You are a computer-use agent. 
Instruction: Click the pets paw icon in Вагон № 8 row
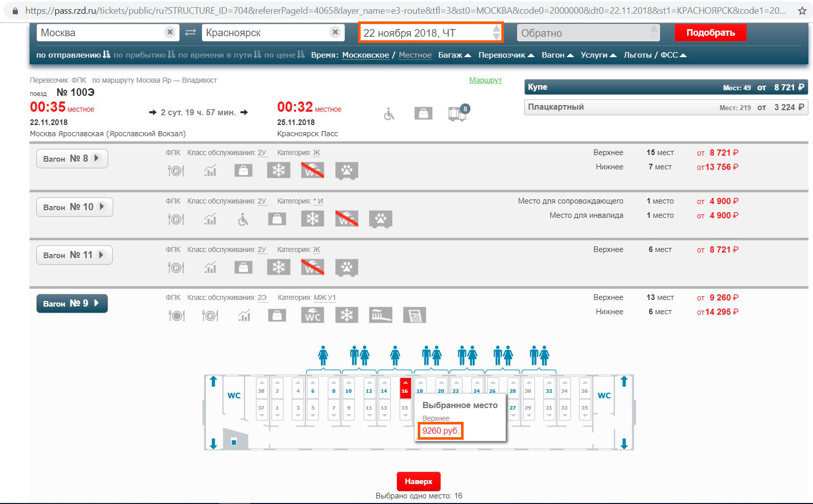(x=347, y=170)
